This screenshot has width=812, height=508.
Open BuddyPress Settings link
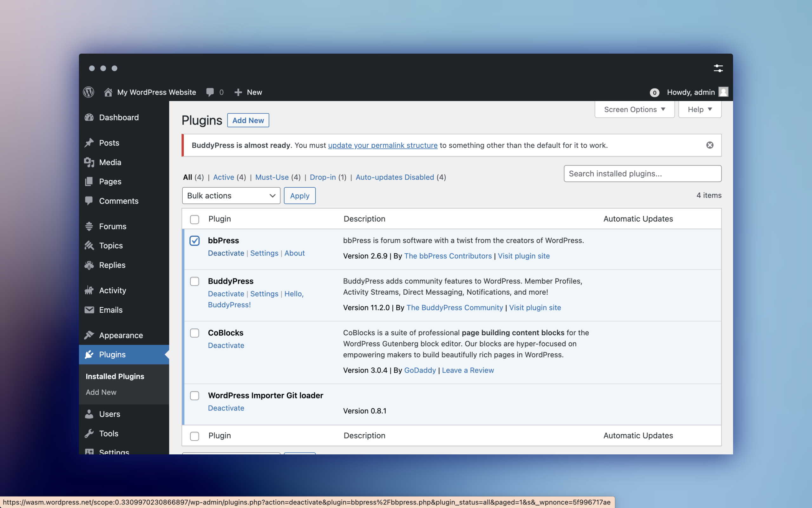click(x=265, y=294)
